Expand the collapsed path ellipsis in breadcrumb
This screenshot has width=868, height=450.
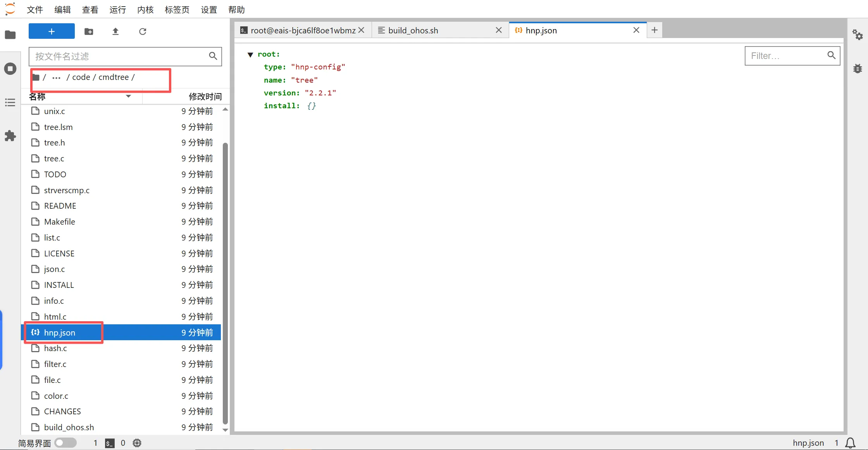click(56, 78)
